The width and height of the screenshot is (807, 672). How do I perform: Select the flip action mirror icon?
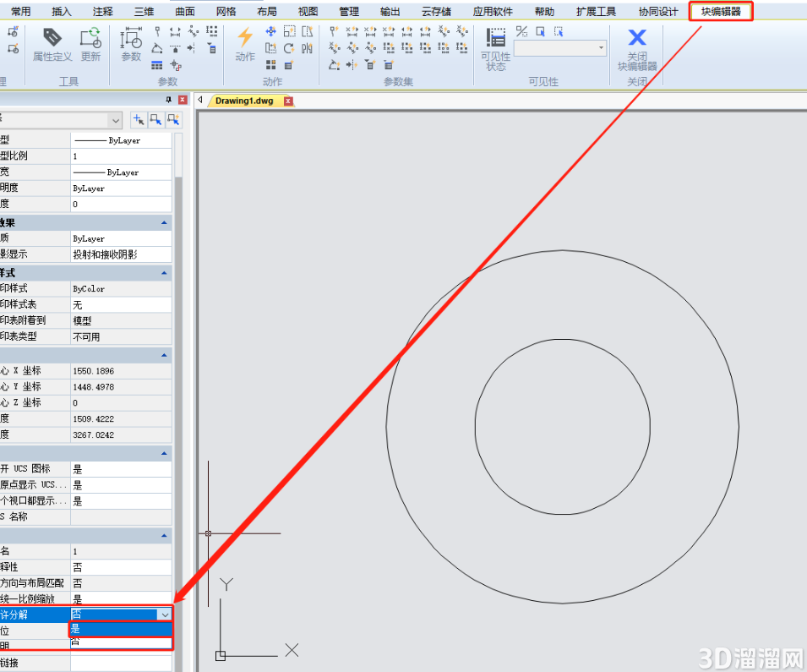click(308, 48)
